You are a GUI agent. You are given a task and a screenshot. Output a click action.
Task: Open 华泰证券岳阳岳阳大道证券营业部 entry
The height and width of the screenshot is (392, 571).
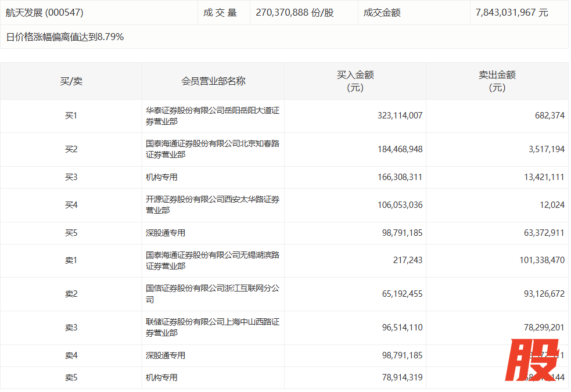[212, 116]
